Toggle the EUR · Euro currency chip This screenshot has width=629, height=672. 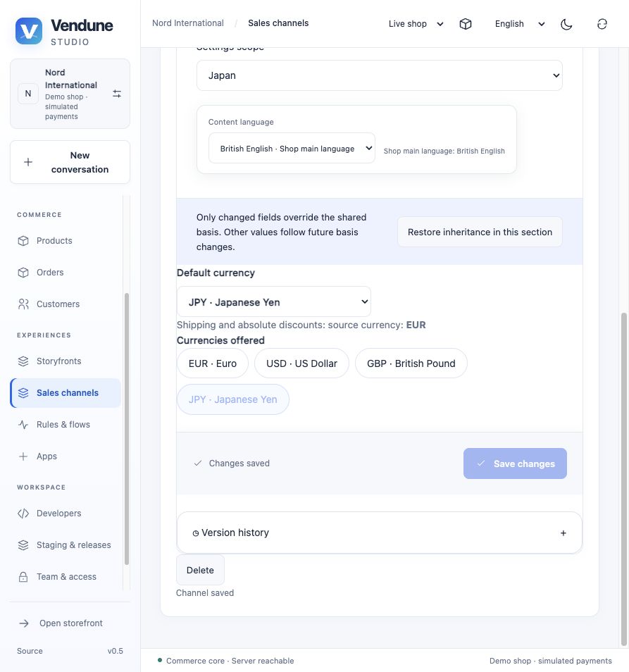[x=213, y=363]
